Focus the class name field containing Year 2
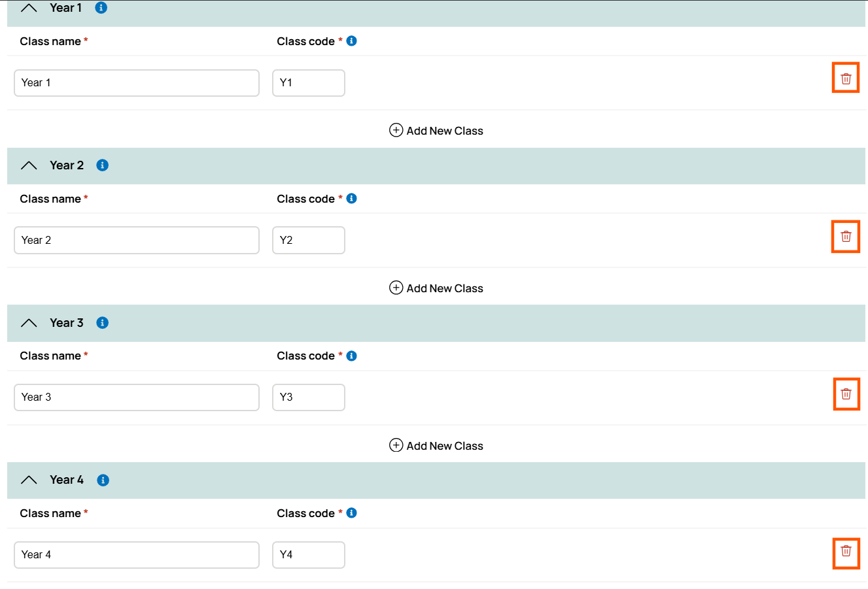This screenshot has width=868, height=589. (x=137, y=241)
